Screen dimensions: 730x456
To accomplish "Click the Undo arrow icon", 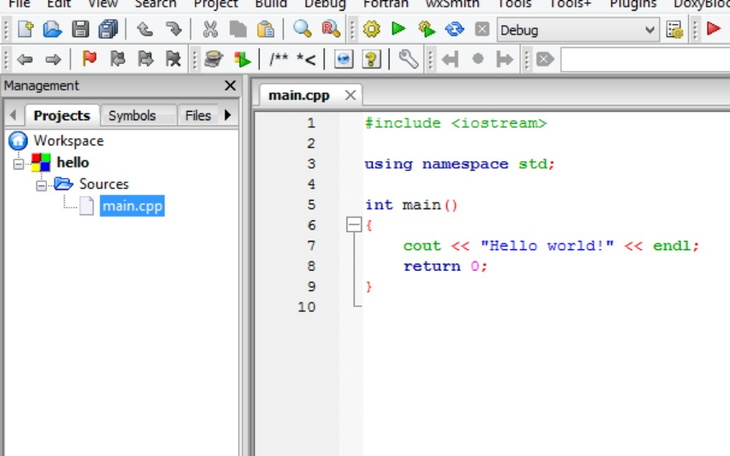I will pos(145,30).
